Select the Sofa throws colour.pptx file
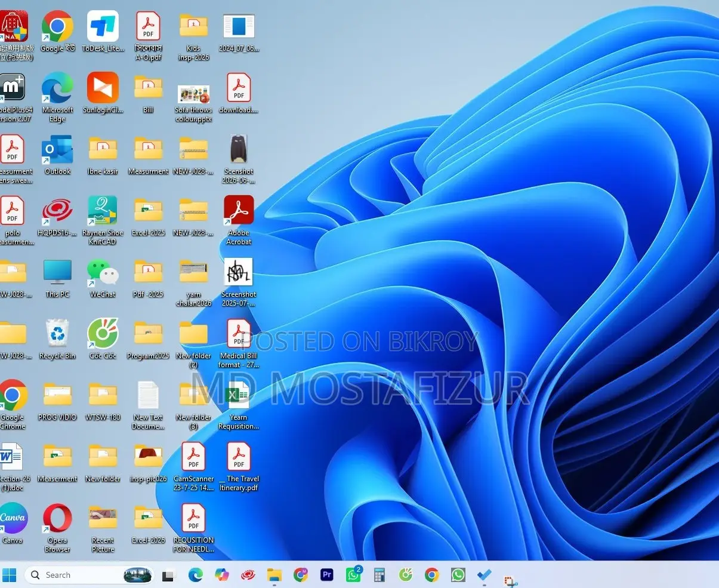The image size is (719, 588). [193, 103]
